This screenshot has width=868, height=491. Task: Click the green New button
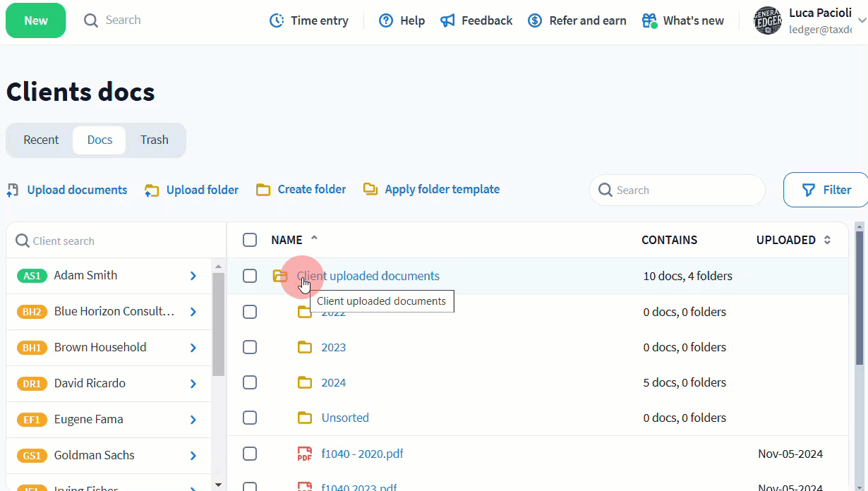pyautogui.click(x=36, y=20)
